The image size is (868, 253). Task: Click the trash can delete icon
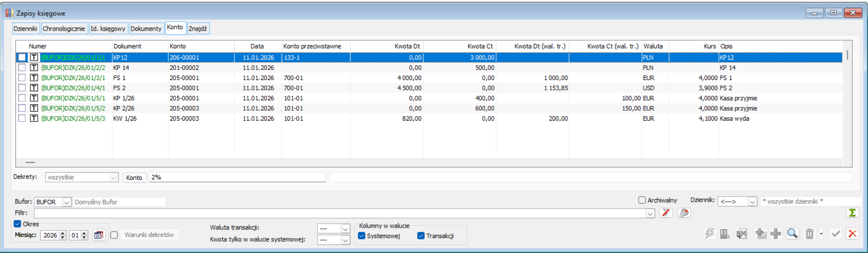coord(809,234)
